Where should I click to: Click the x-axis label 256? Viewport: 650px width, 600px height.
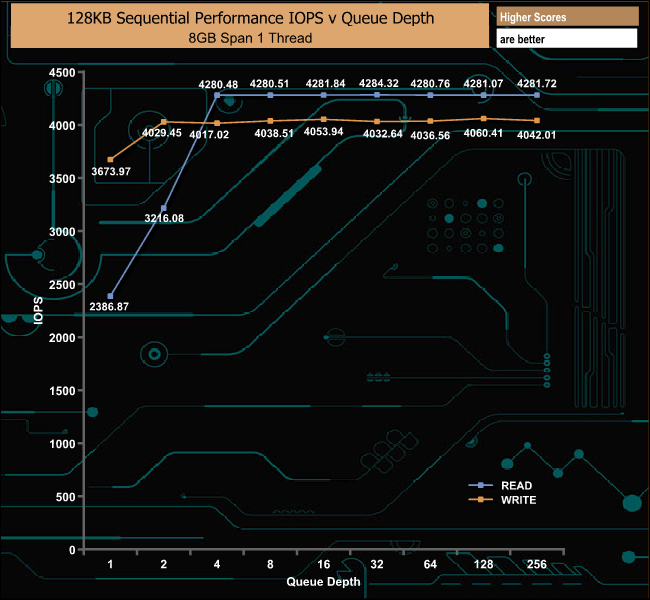[537, 564]
